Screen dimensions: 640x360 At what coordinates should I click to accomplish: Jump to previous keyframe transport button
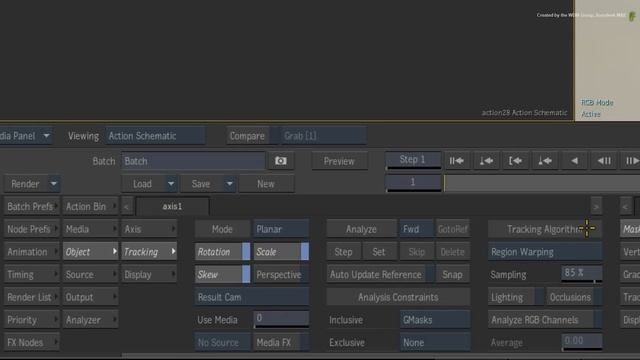point(486,161)
